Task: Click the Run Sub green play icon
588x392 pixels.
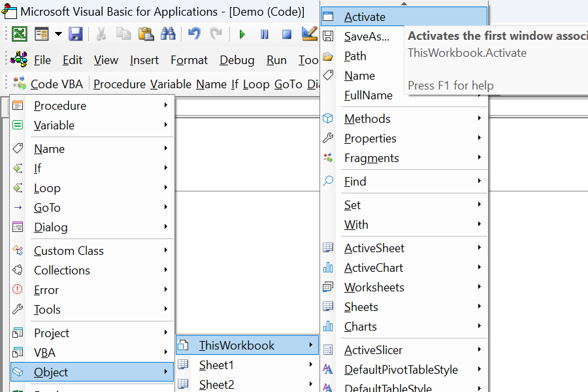Action: pyautogui.click(x=242, y=35)
